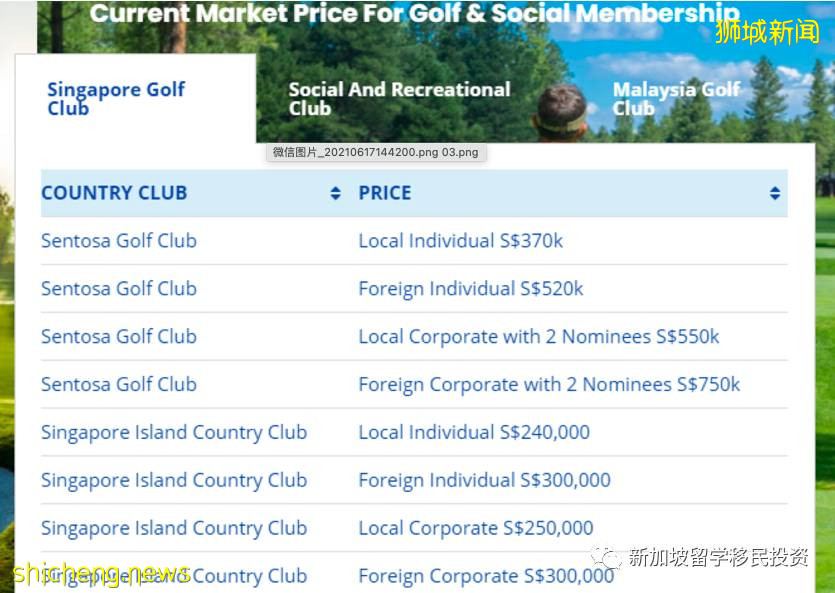
Task: Select Sentosa Golf Club Foreign Individual entry
Action: coord(119,289)
